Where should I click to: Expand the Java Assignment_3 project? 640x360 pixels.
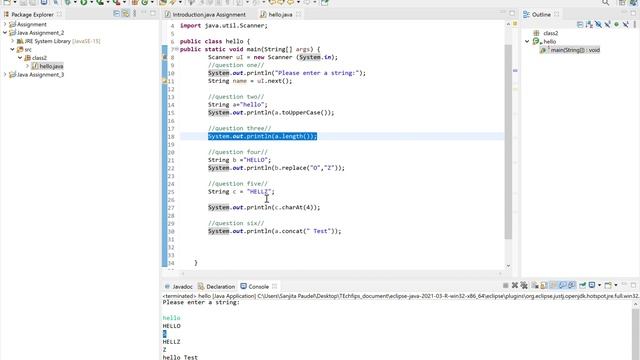click(5, 75)
